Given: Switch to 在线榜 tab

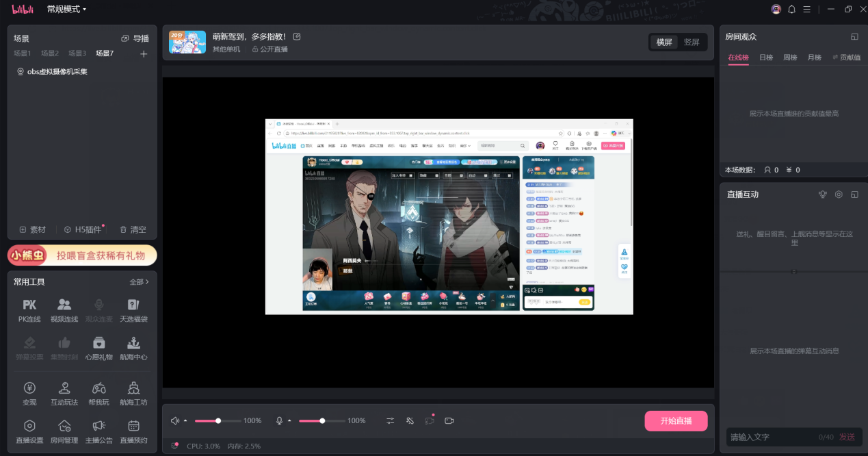Looking at the screenshot, I should pos(738,58).
